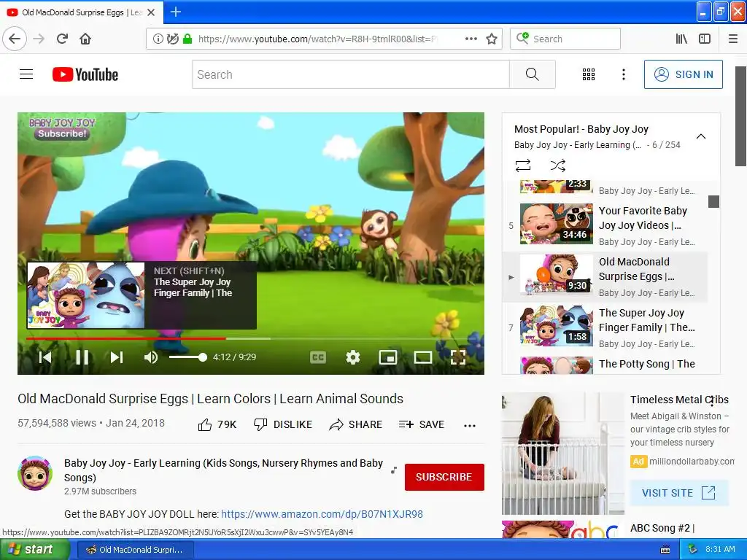
Task: Mute the video volume
Action: coord(150,357)
